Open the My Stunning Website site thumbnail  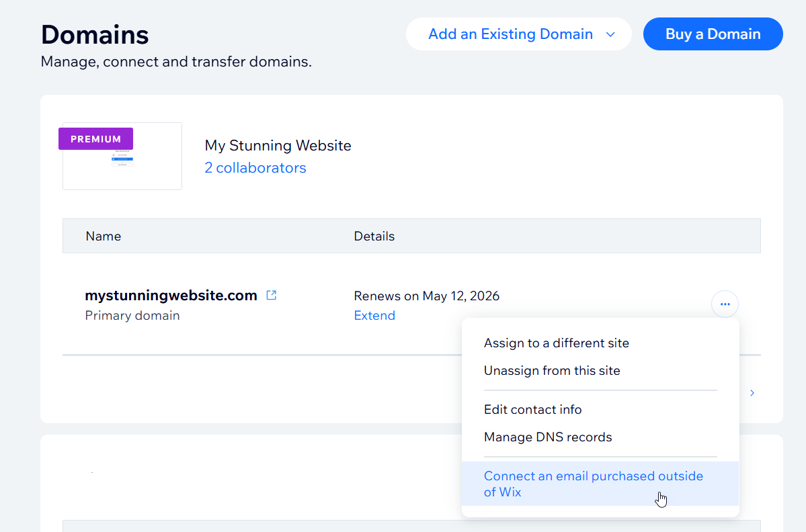[122, 156]
